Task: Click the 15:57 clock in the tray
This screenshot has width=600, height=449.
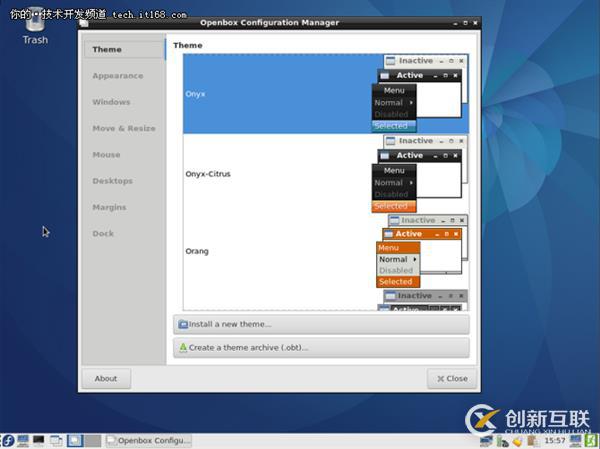Action: pos(555,441)
